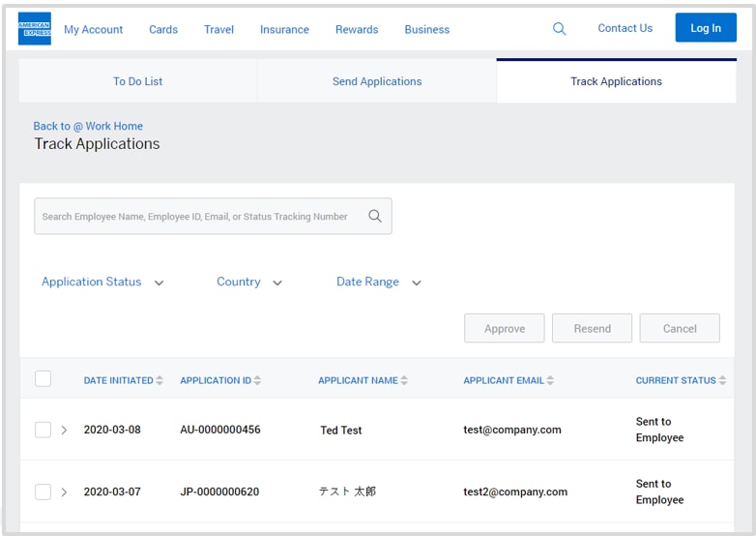Open the Cards menu
This screenshot has height=536, width=756.
click(163, 29)
